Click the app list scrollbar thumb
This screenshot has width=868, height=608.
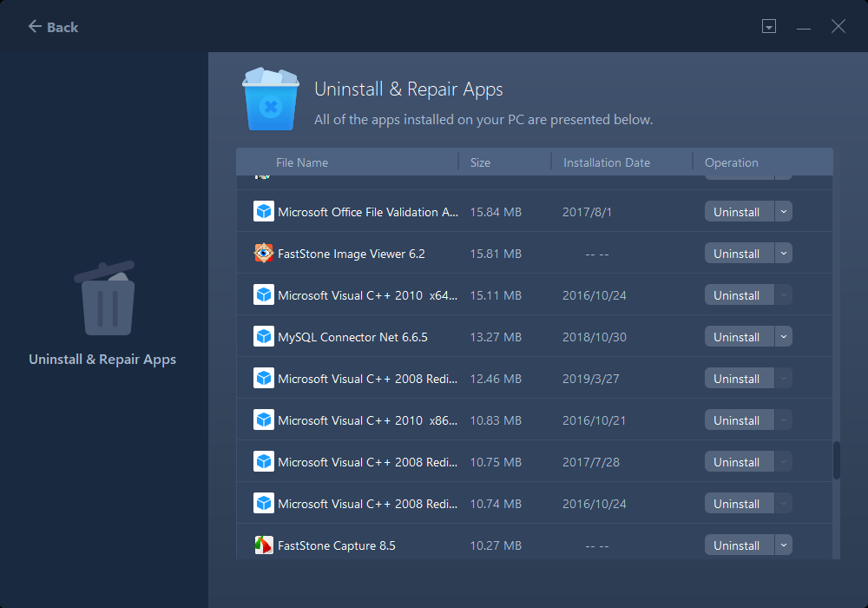837,459
